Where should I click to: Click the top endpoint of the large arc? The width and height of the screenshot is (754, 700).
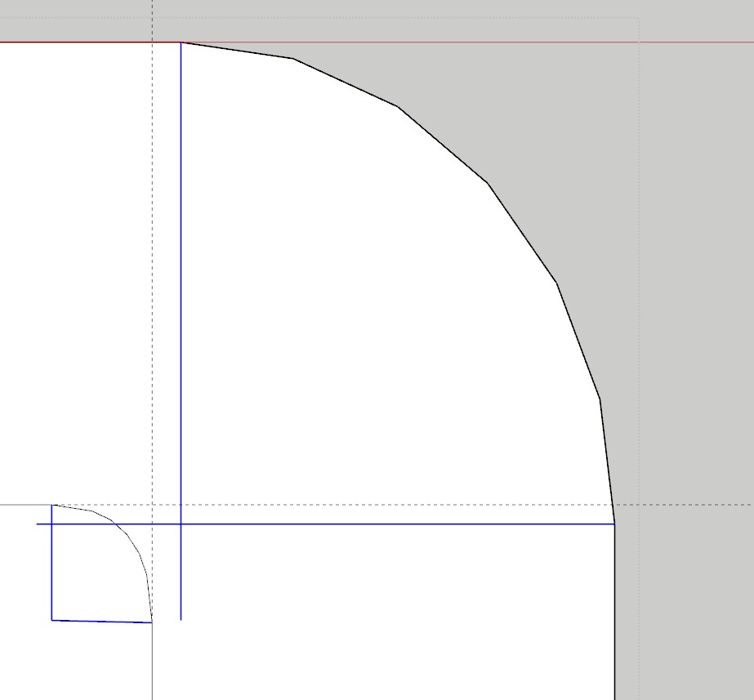(181, 42)
